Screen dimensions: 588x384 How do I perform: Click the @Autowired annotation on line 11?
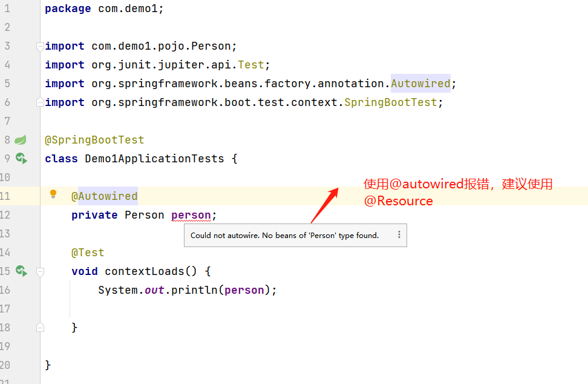pyautogui.click(x=105, y=196)
